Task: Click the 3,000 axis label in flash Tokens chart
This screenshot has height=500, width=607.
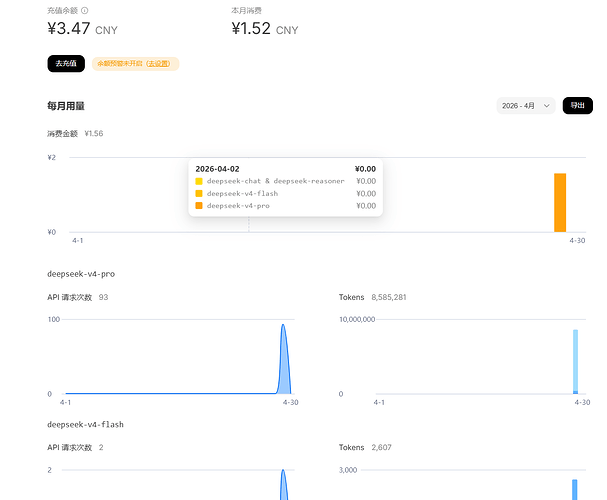Action: 348,470
